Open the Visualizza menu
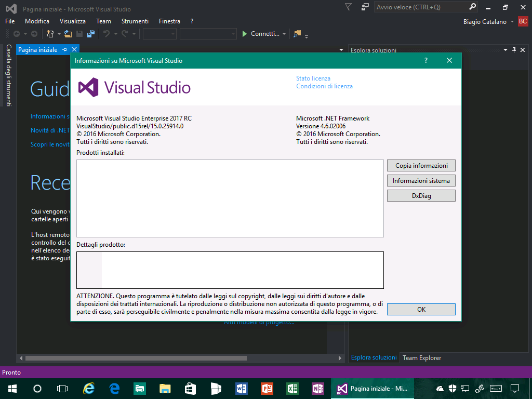 pyautogui.click(x=73, y=21)
